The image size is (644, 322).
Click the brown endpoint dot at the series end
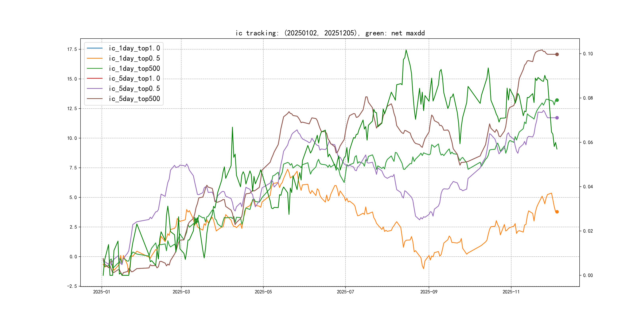pos(557,54)
